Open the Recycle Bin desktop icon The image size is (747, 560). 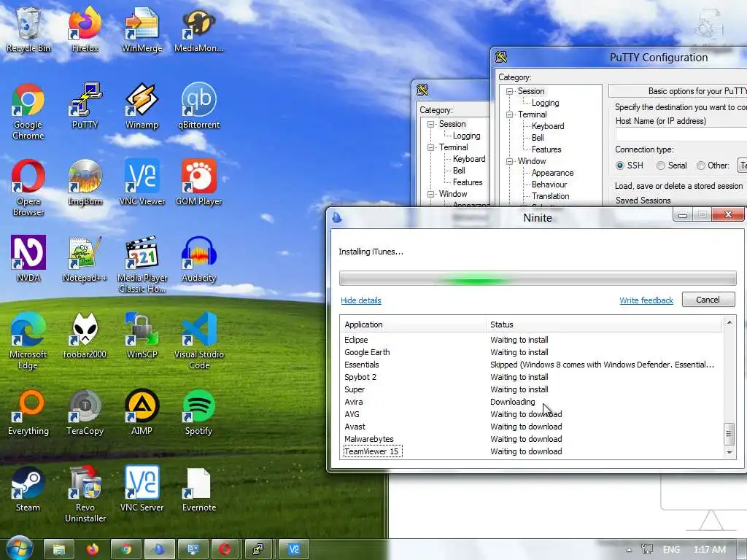pyautogui.click(x=28, y=28)
